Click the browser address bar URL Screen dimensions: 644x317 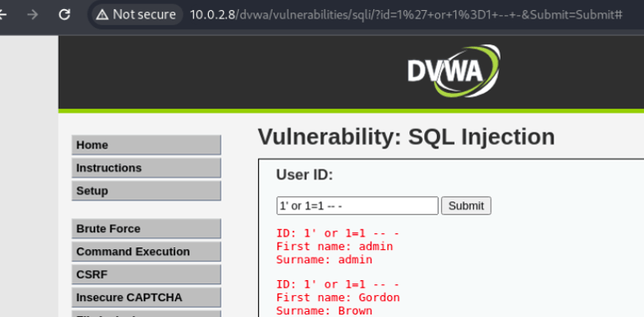pyautogui.click(x=406, y=15)
